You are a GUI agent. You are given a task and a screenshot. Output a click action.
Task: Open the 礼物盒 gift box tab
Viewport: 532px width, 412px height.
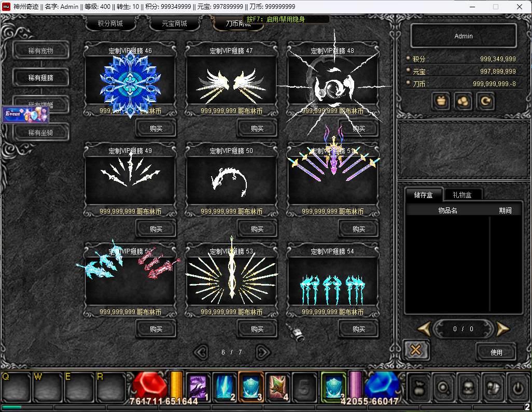point(464,195)
